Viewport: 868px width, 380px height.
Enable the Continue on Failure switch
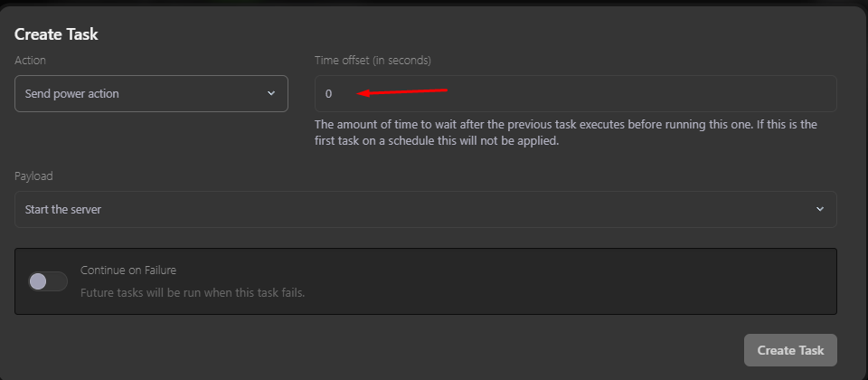tap(48, 281)
